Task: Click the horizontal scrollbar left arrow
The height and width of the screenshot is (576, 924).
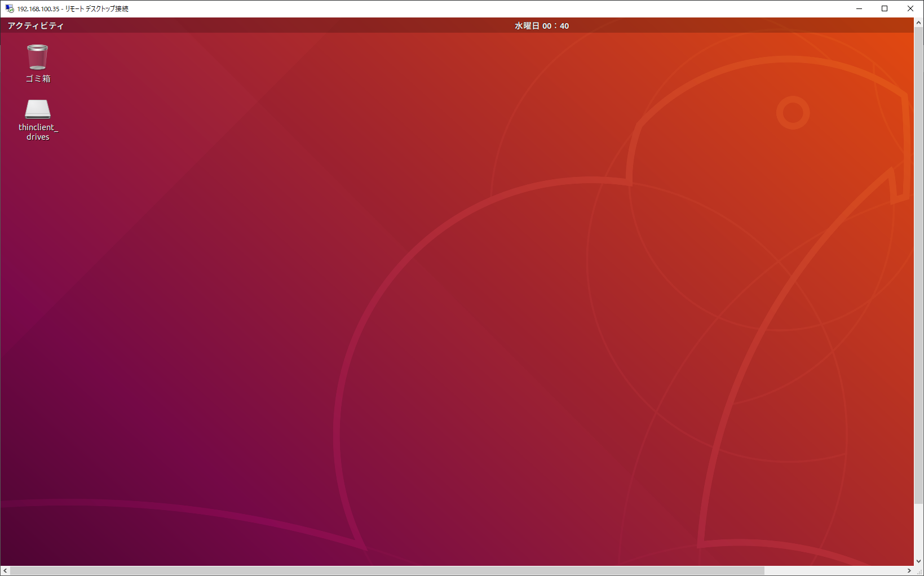Action: click(x=5, y=571)
